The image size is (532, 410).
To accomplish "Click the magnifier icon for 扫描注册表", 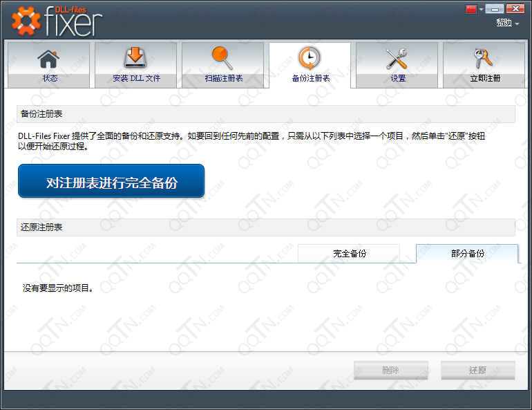I will point(222,58).
